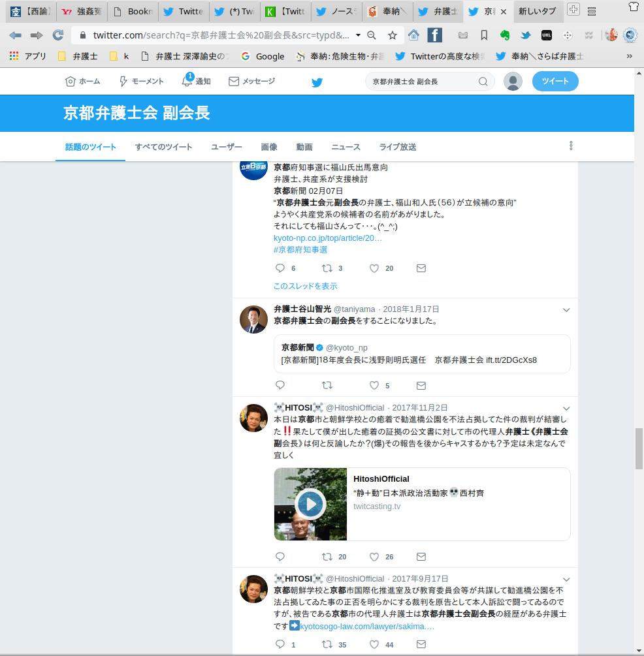The height and width of the screenshot is (656, 644).
Task: Open the browser home icon
Action: pos(413,35)
